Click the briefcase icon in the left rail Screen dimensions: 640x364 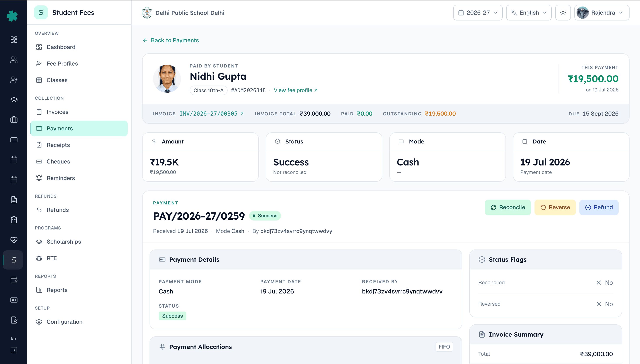click(x=14, y=120)
